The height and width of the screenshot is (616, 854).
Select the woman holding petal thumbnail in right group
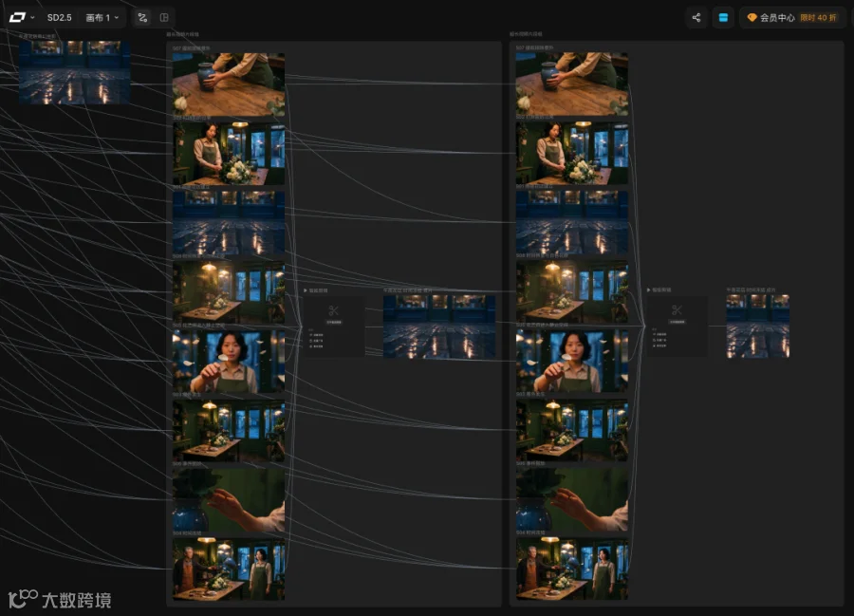[572, 361]
